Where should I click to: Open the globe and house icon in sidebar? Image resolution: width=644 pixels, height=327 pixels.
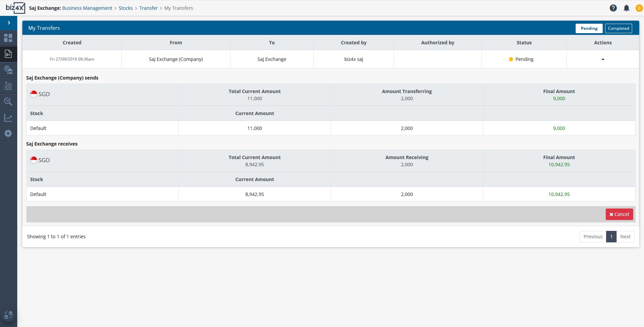click(x=8, y=70)
